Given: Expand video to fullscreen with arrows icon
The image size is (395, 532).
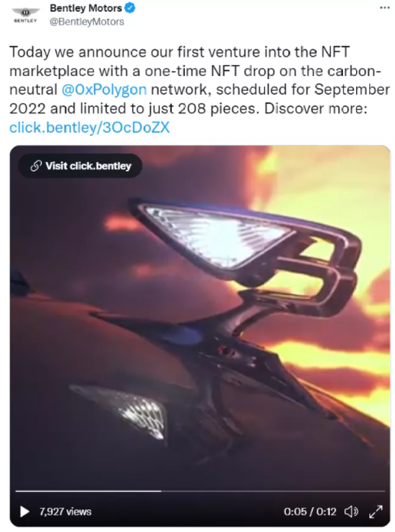Looking at the screenshot, I should (x=376, y=511).
